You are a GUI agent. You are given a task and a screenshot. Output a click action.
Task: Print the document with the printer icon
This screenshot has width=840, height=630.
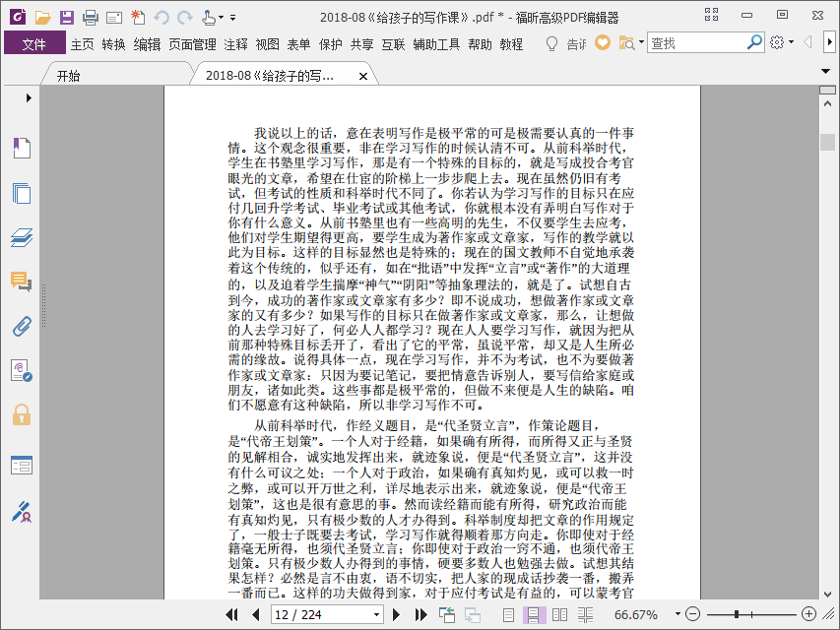[90, 18]
